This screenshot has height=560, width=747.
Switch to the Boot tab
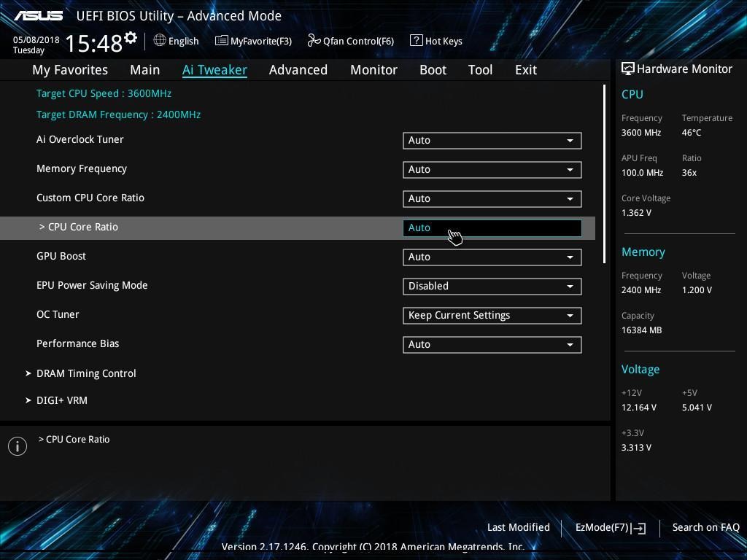click(433, 69)
